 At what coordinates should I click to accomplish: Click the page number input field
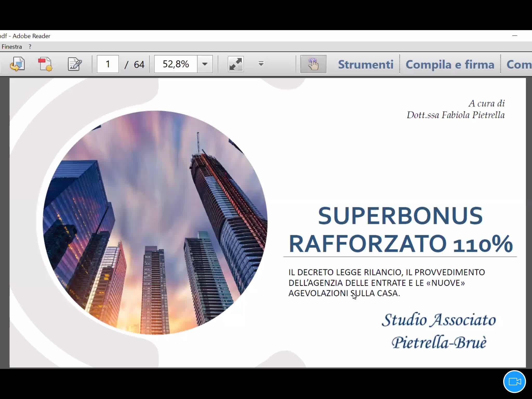108,64
